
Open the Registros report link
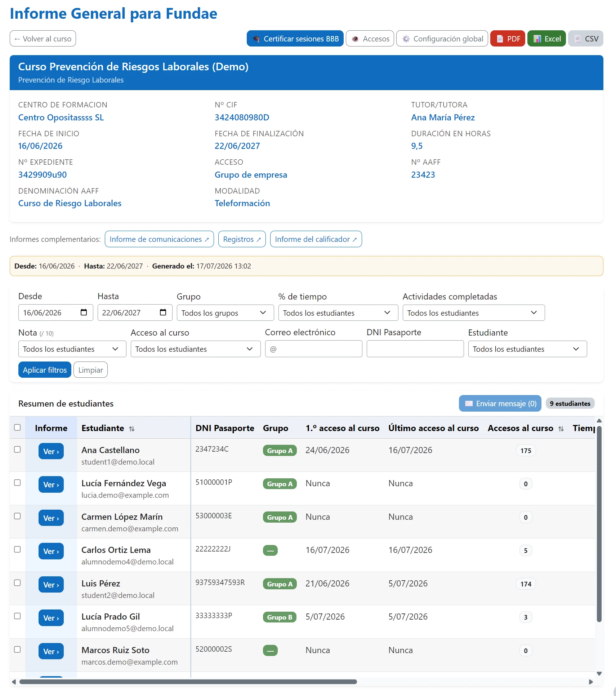pos(242,239)
